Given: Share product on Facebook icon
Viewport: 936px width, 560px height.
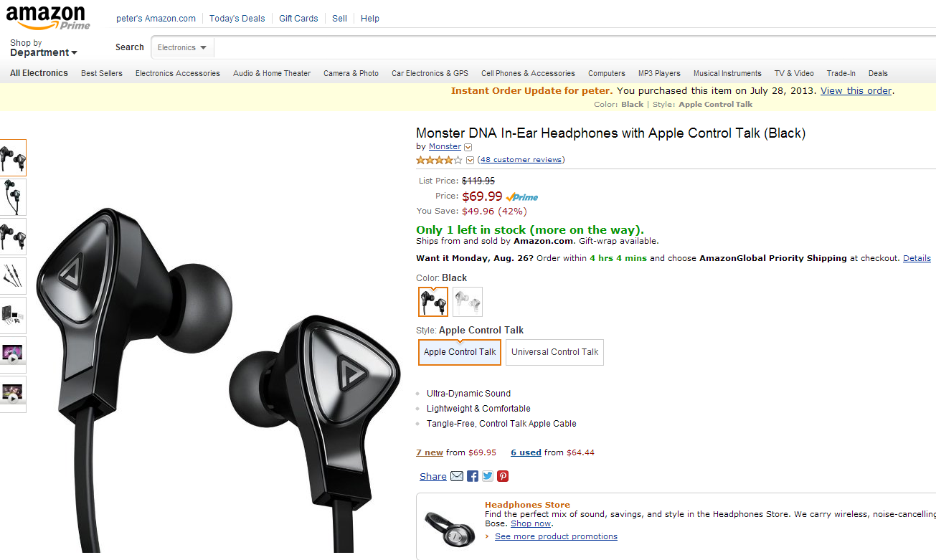Looking at the screenshot, I should tap(473, 476).
